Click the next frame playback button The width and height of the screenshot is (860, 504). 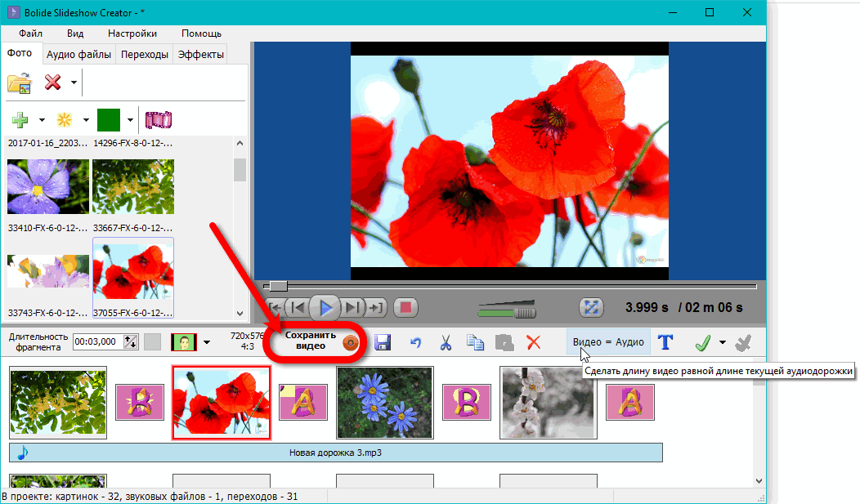point(352,308)
